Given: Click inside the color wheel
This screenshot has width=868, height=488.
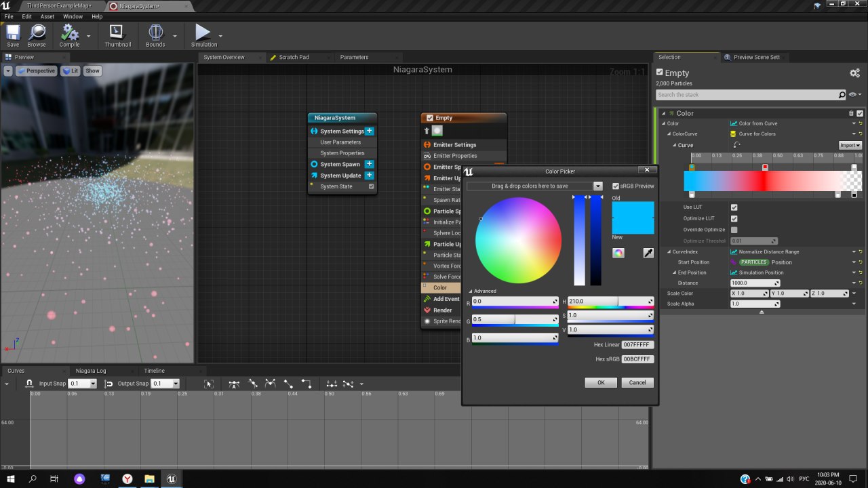Looking at the screenshot, I should 518,240.
